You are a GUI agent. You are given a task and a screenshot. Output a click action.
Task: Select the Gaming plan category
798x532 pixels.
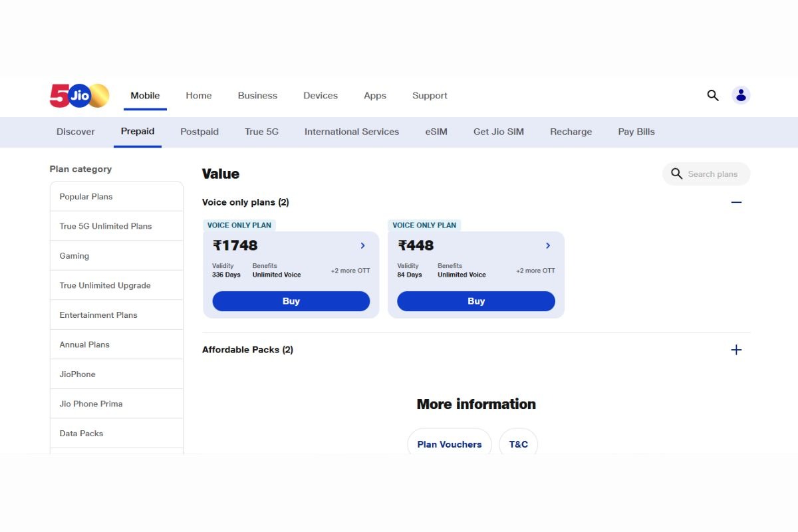74,255
